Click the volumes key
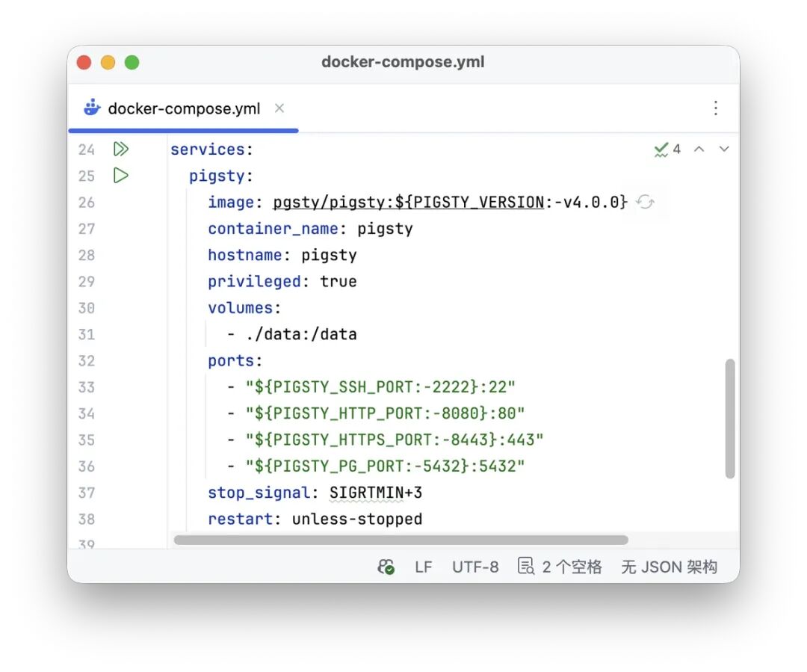The height and width of the screenshot is (672, 807). coord(241,308)
